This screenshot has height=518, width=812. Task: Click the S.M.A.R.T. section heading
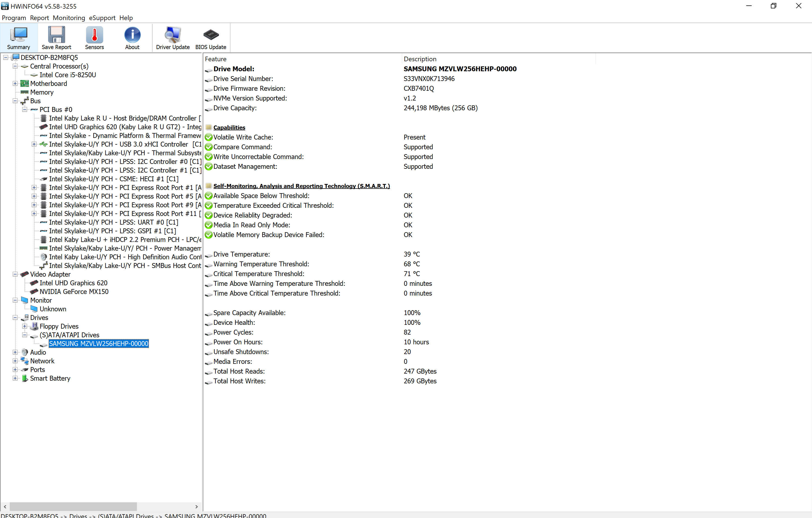(x=302, y=186)
